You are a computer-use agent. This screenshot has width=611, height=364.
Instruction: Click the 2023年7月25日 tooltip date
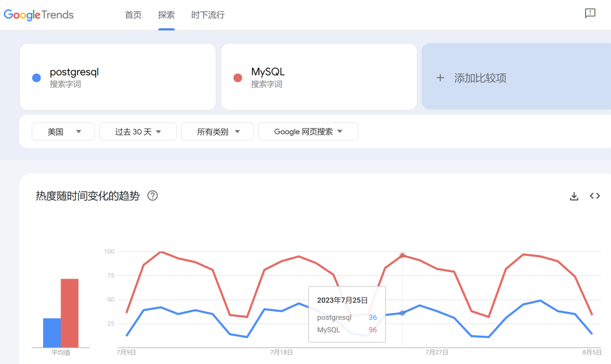(342, 300)
